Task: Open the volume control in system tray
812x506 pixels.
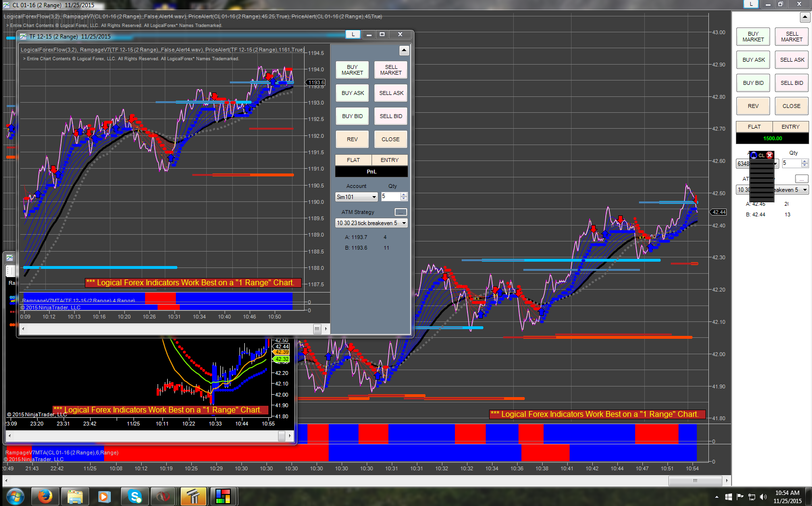Action: 763,497
